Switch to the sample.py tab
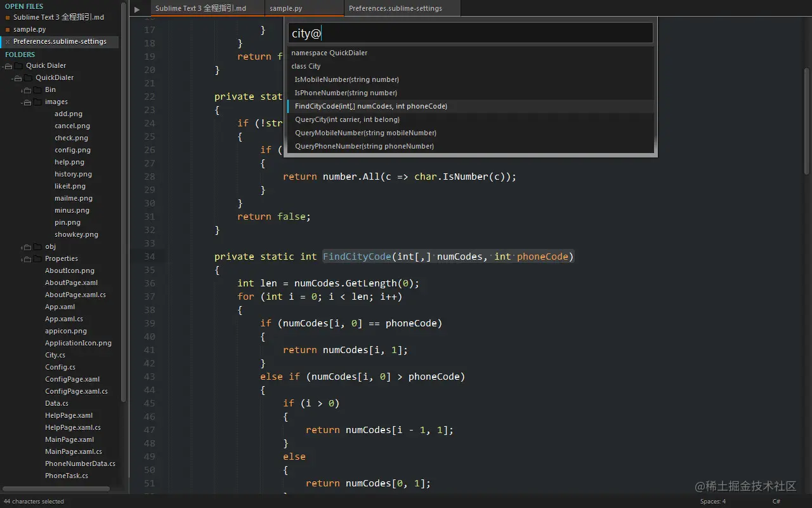This screenshot has width=812, height=508. pyautogui.click(x=304, y=8)
